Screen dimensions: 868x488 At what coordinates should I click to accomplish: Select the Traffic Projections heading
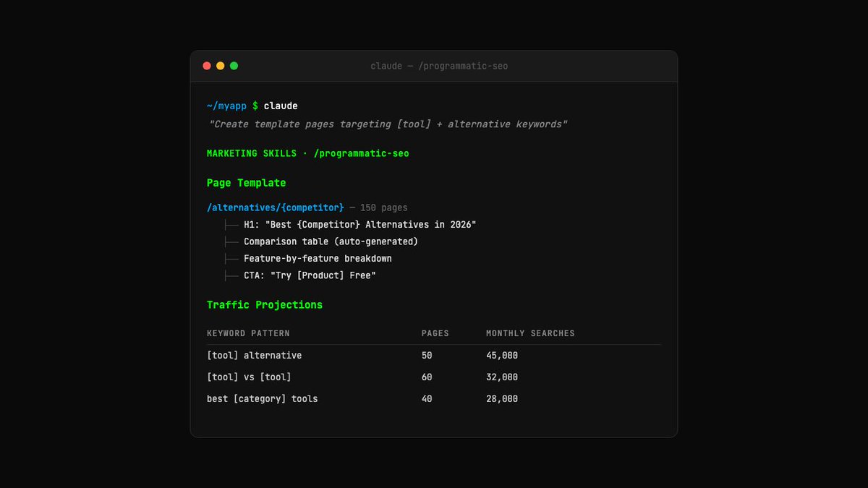coord(265,305)
